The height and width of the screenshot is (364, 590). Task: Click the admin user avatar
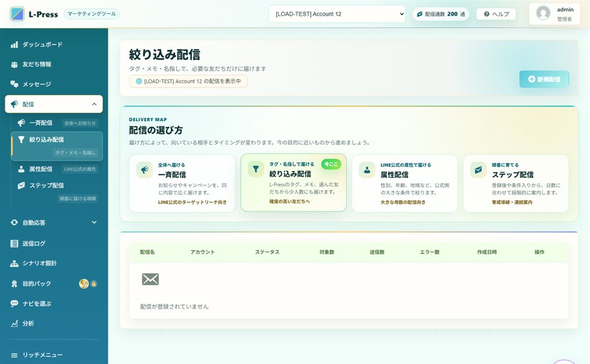543,13
